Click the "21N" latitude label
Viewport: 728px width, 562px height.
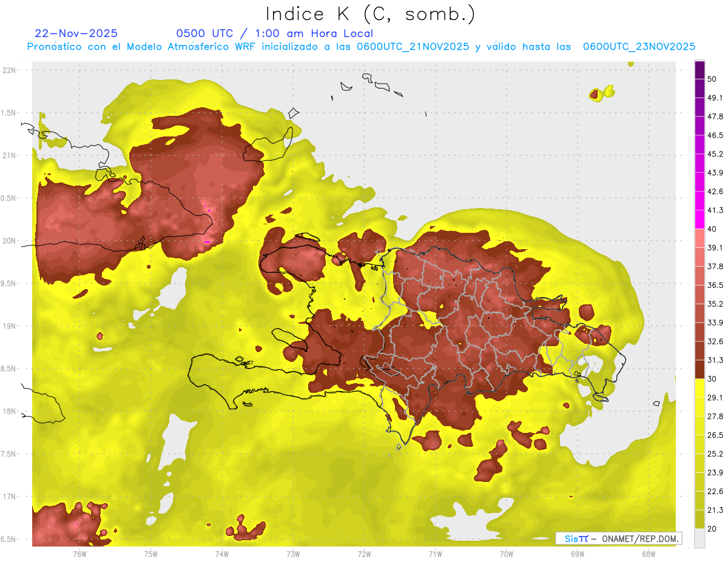(x=10, y=155)
